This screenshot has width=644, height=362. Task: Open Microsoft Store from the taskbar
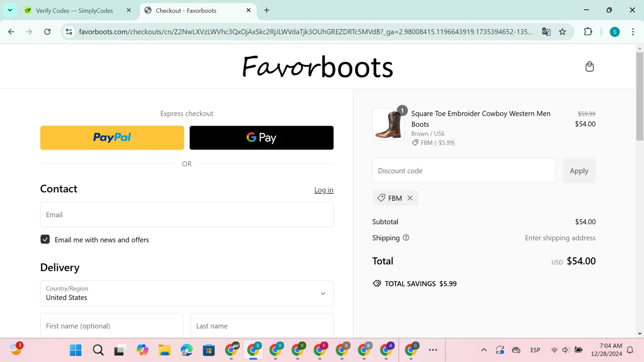(x=209, y=350)
